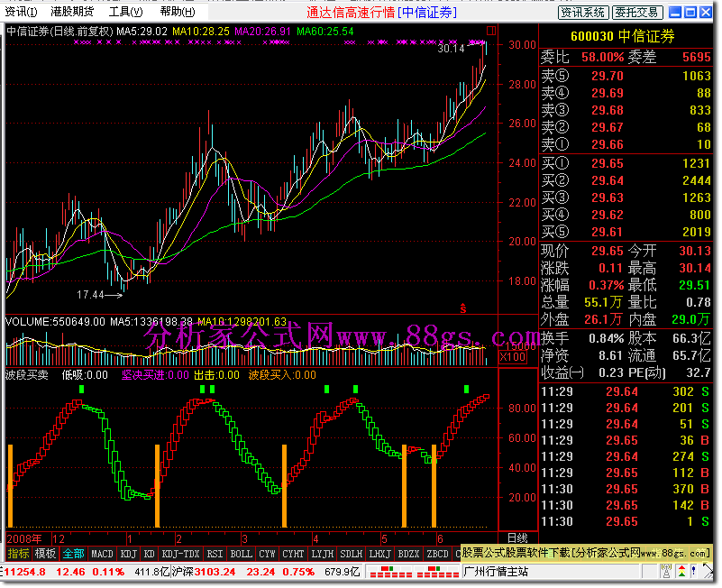Click the 11254.8 index value in status bar

25,572
